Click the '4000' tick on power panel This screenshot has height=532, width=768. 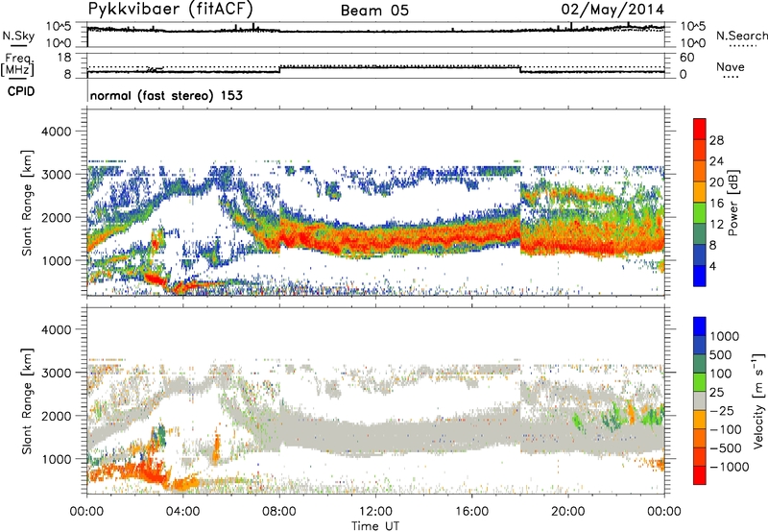(56, 132)
